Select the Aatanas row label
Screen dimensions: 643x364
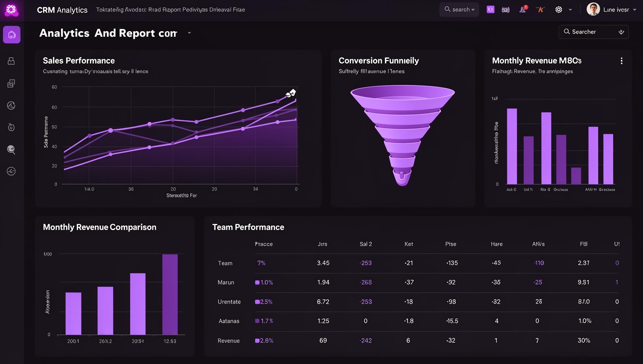point(229,321)
